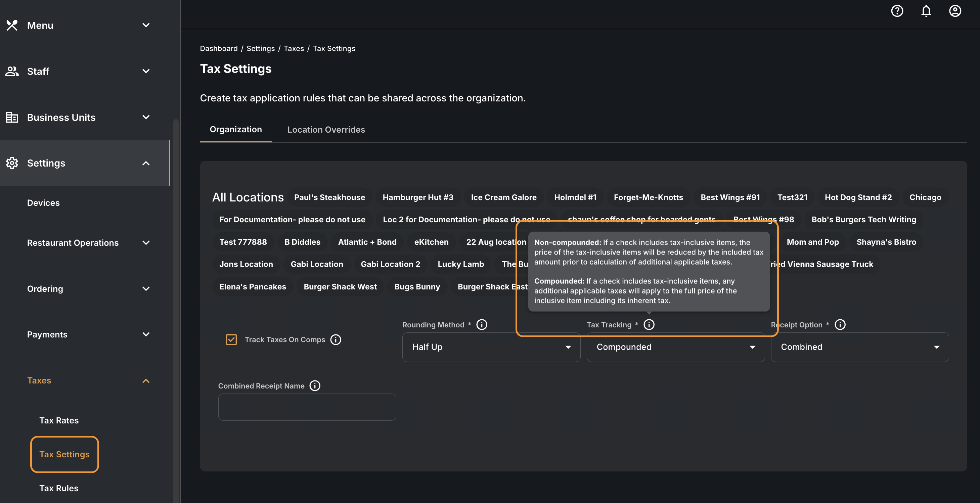Collapse the Taxes submenu chevron
The width and height of the screenshot is (980, 503).
146,381
